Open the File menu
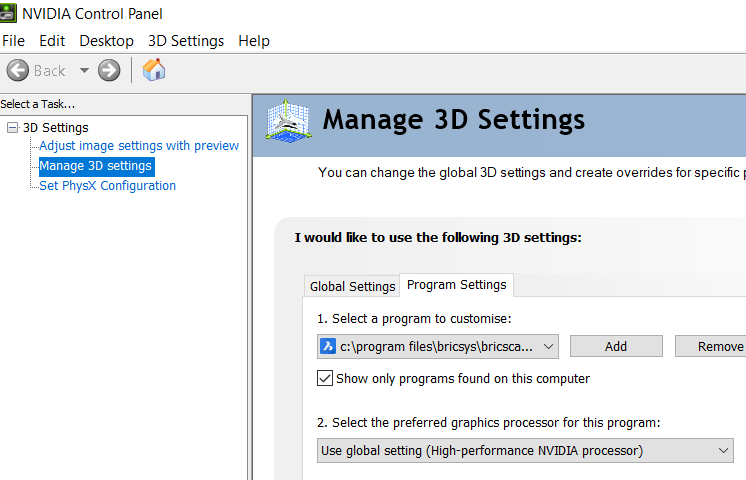This screenshot has width=746, height=480. (14, 41)
